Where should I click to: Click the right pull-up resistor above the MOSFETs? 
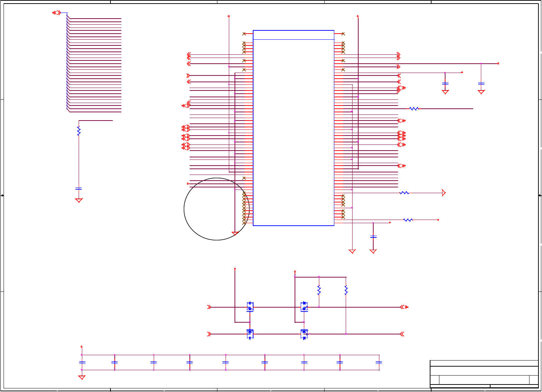pyautogui.click(x=346, y=290)
